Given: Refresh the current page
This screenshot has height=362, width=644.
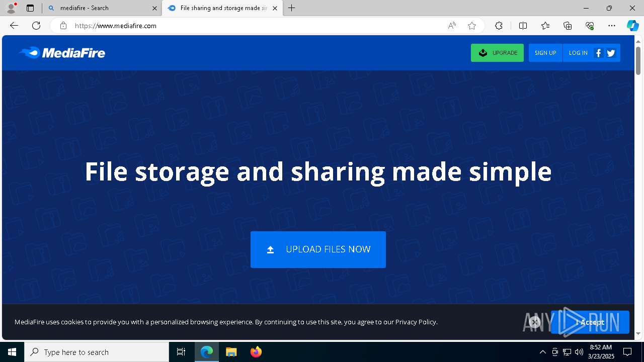Looking at the screenshot, I should coord(36,26).
